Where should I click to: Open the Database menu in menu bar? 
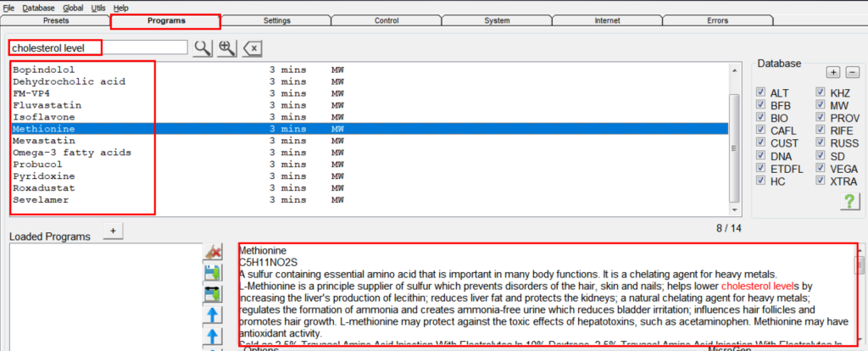click(x=37, y=7)
